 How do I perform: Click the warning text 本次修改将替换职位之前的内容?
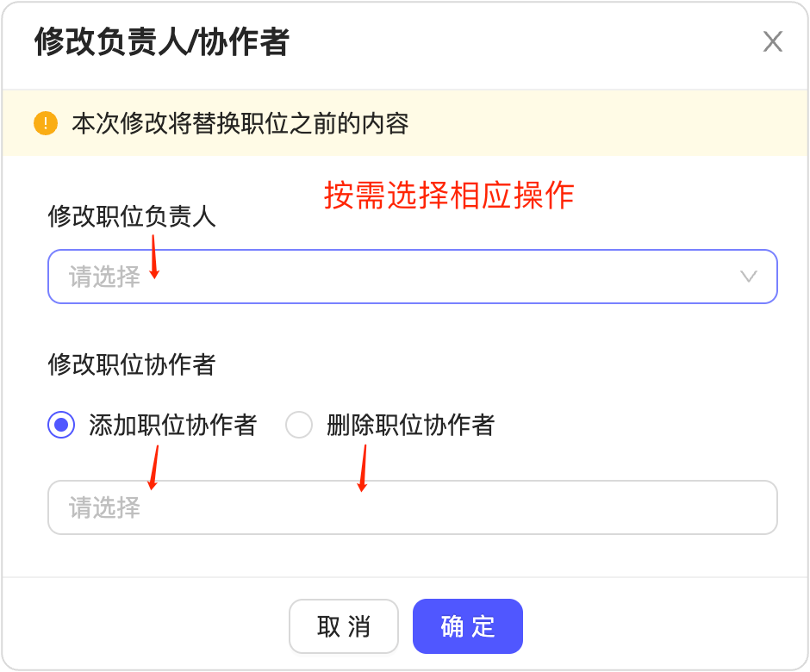click(240, 123)
